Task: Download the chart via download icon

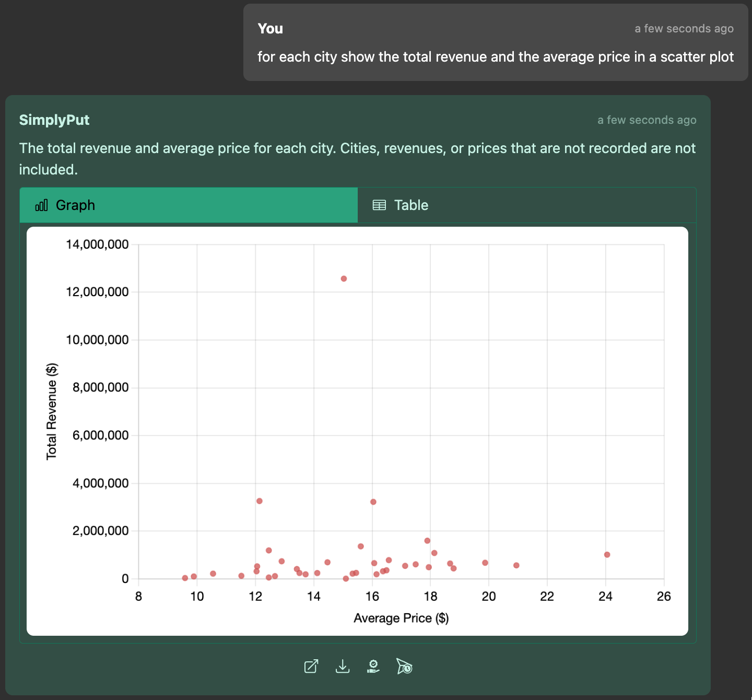Action: click(x=343, y=667)
